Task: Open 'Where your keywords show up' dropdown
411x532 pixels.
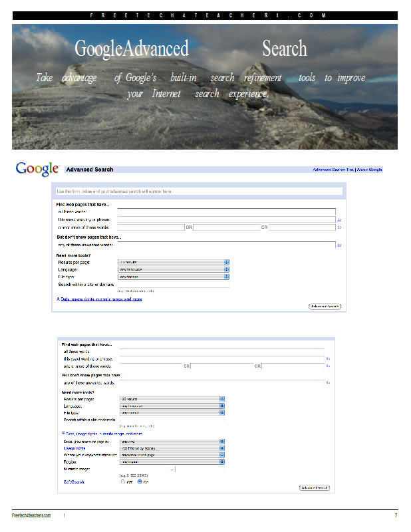Action: click(x=172, y=455)
